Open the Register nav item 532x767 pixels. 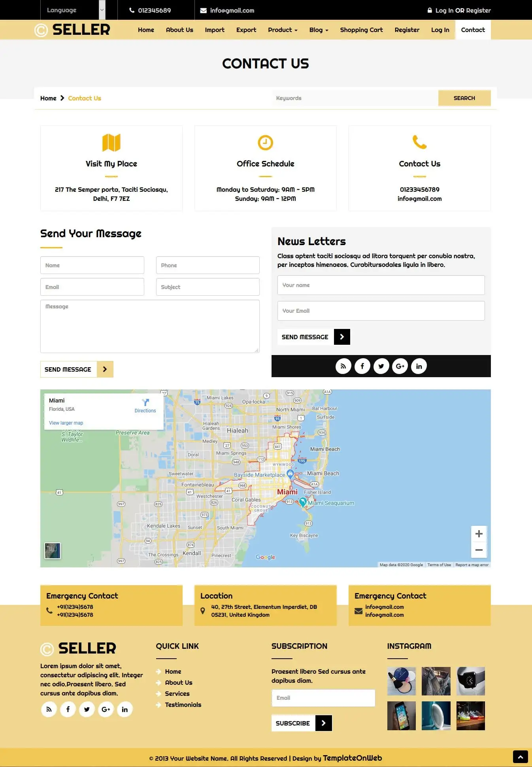407,30
